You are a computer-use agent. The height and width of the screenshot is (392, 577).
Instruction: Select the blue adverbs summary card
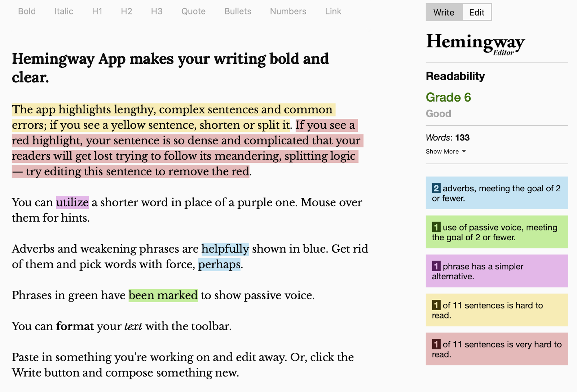click(497, 193)
